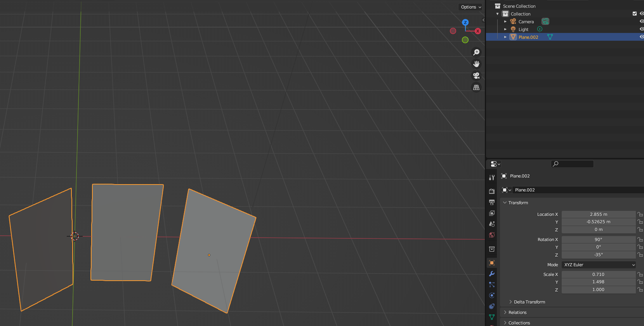Open the properties editor type dropdown
Image resolution: width=644 pixels, height=326 pixels.
[495, 164]
